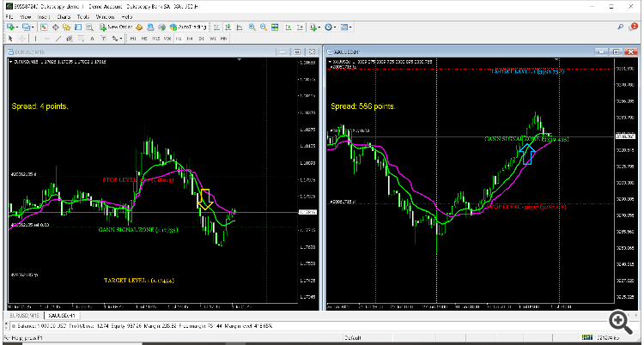Select the M15 timeframe
Screen dimensions: 644x345
155,39
